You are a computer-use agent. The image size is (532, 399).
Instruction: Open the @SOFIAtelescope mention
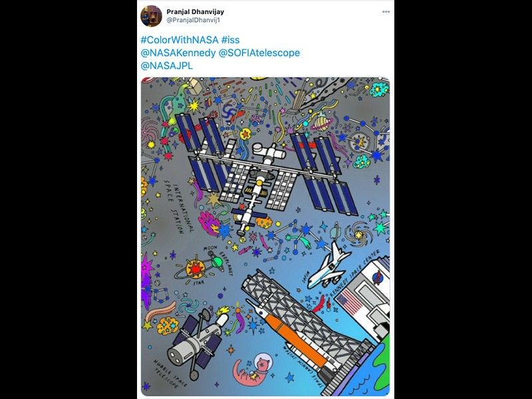click(259, 53)
